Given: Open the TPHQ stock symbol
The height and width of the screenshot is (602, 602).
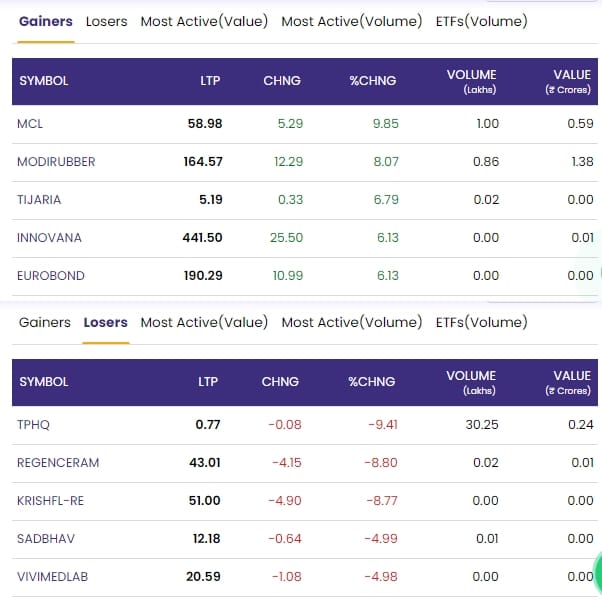Looking at the screenshot, I should 34,424.
